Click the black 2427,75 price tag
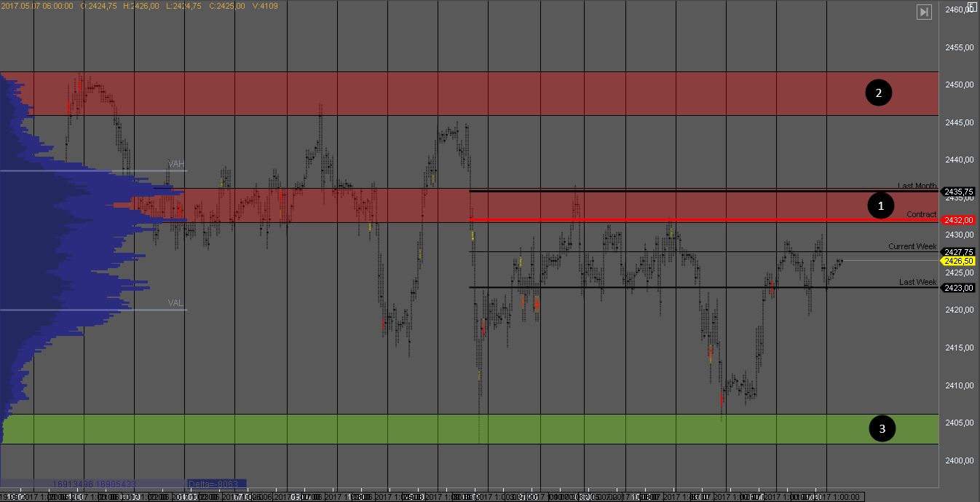Screen dimensions: 980x502 pos(958,252)
